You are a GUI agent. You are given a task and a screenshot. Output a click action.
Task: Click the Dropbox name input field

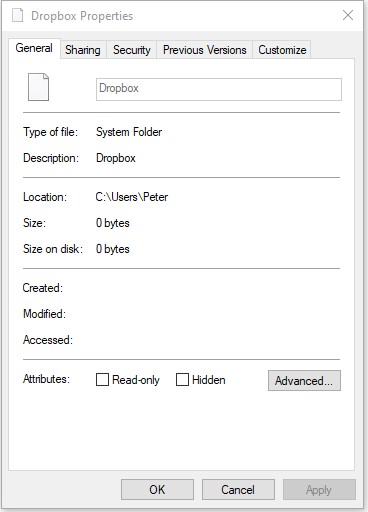219,89
